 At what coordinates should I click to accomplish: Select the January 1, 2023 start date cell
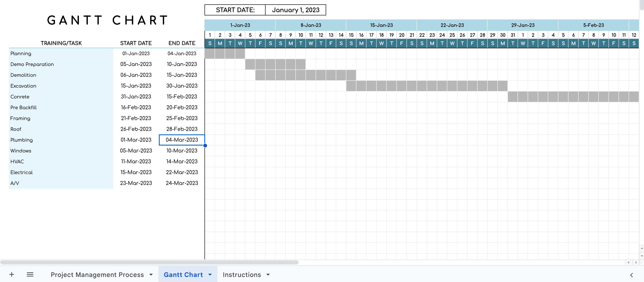pos(296,10)
